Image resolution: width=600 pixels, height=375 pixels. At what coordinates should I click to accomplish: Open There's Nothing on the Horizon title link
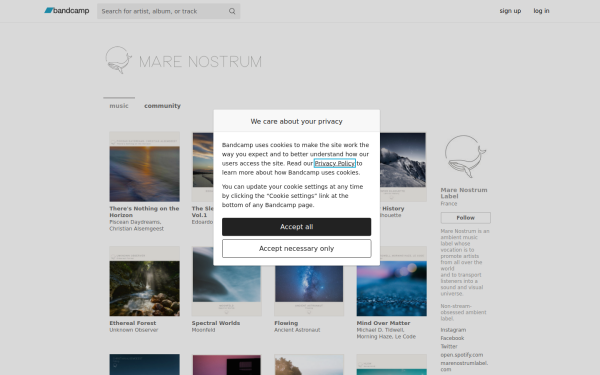click(144, 212)
